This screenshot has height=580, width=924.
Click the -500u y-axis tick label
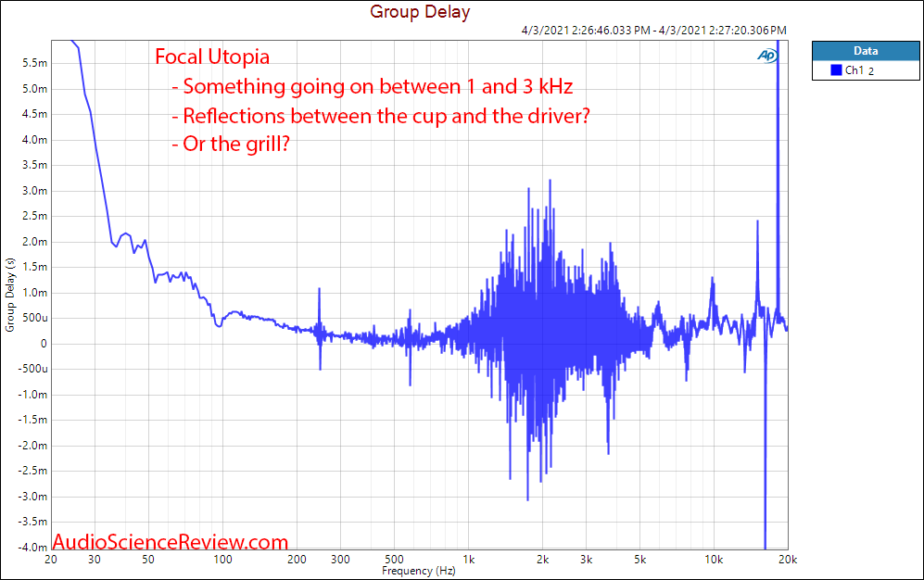[x=32, y=369]
